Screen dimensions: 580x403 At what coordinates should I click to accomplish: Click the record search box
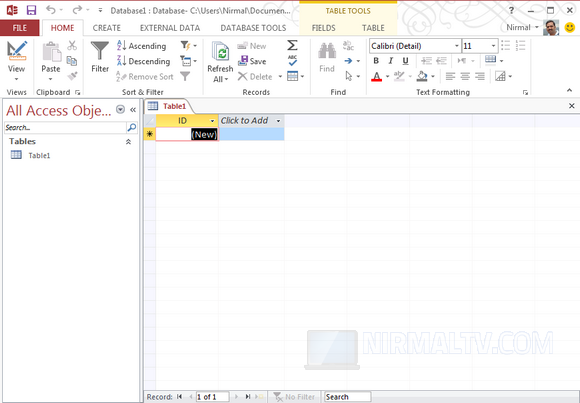point(347,397)
